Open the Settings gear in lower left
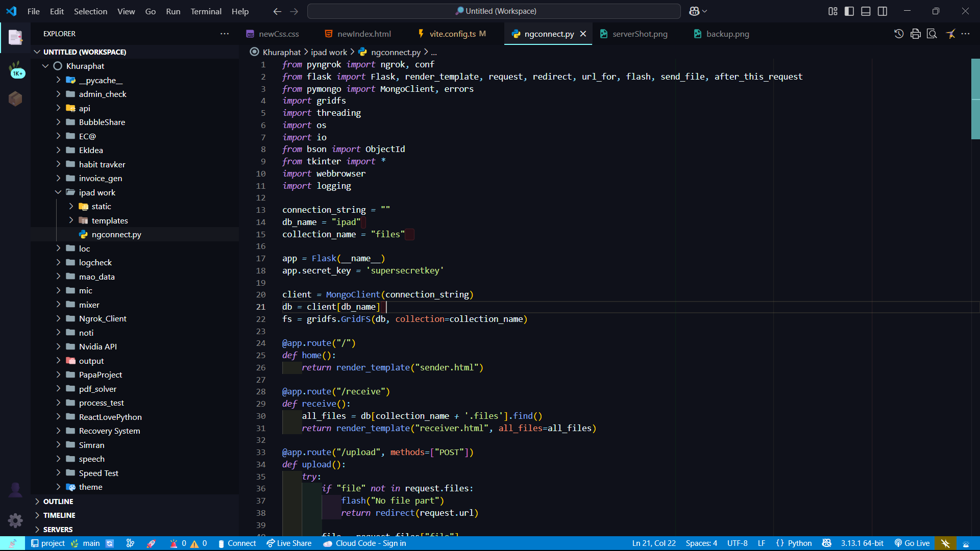This screenshot has width=980, height=551. (x=15, y=520)
